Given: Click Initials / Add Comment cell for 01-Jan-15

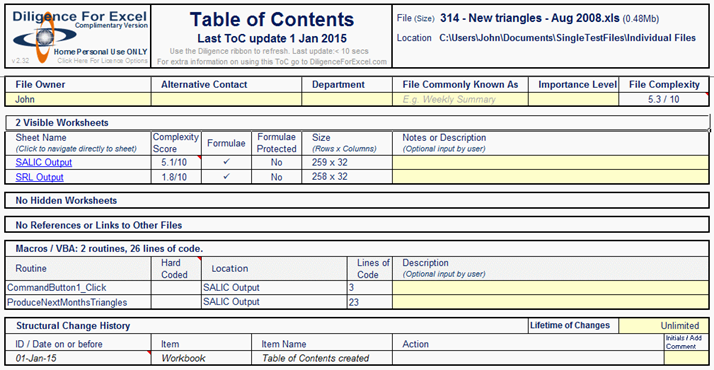Looking at the screenshot, I should [686, 358].
